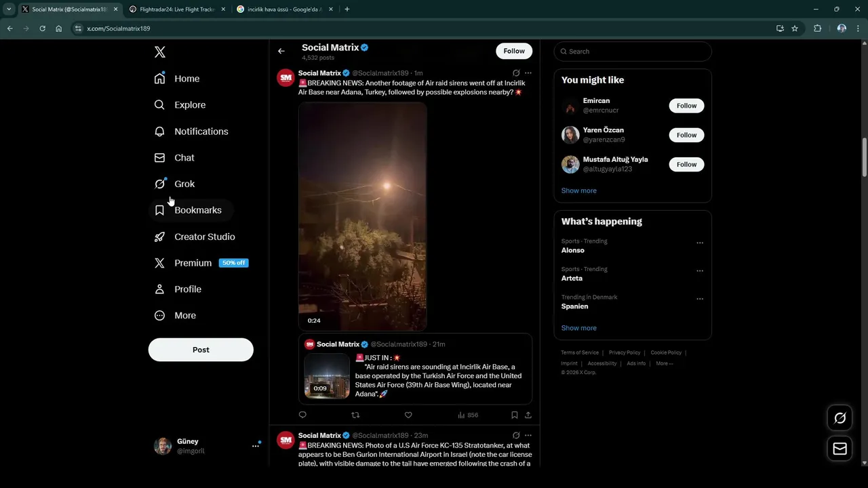
Task: Open Chrome three-dot menu
Action: coord(859,28)
